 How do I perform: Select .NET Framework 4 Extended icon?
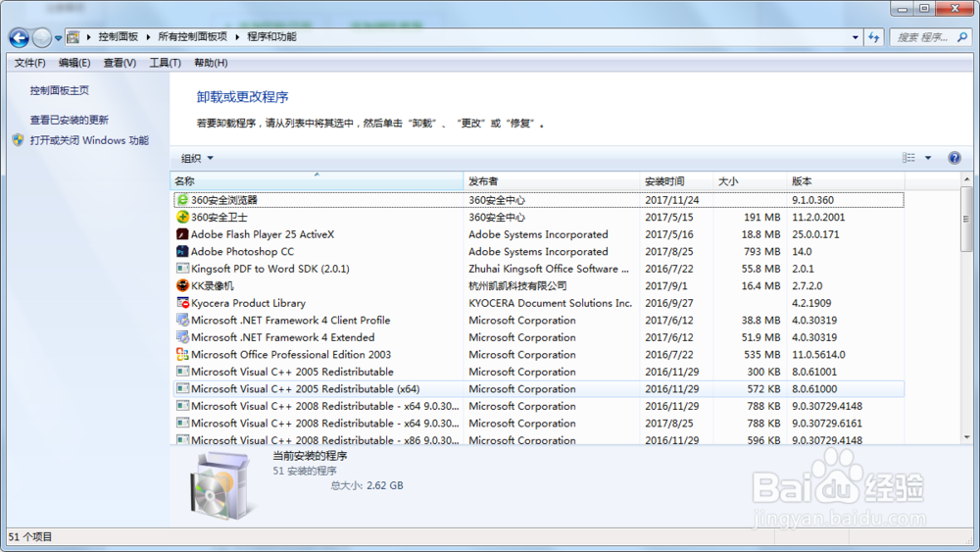pos(182,337)
